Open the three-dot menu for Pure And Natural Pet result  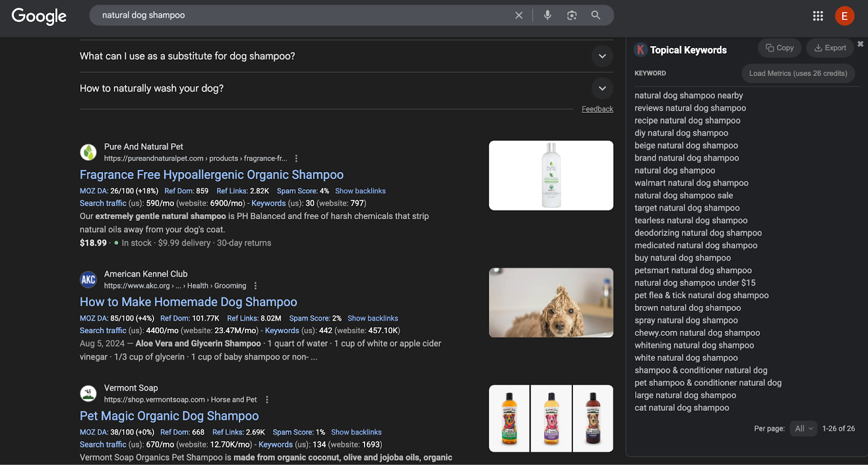point(296,158)
